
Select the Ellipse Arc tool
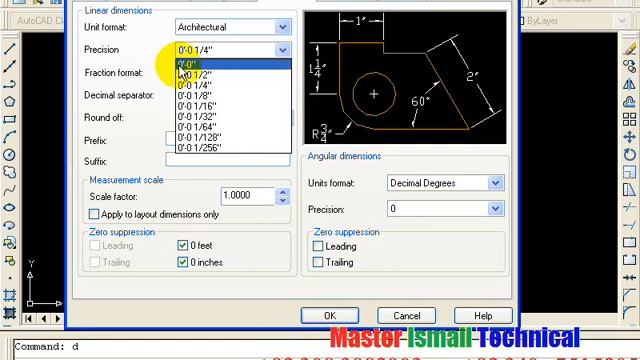pyautogui.click(x=9, y=225)
